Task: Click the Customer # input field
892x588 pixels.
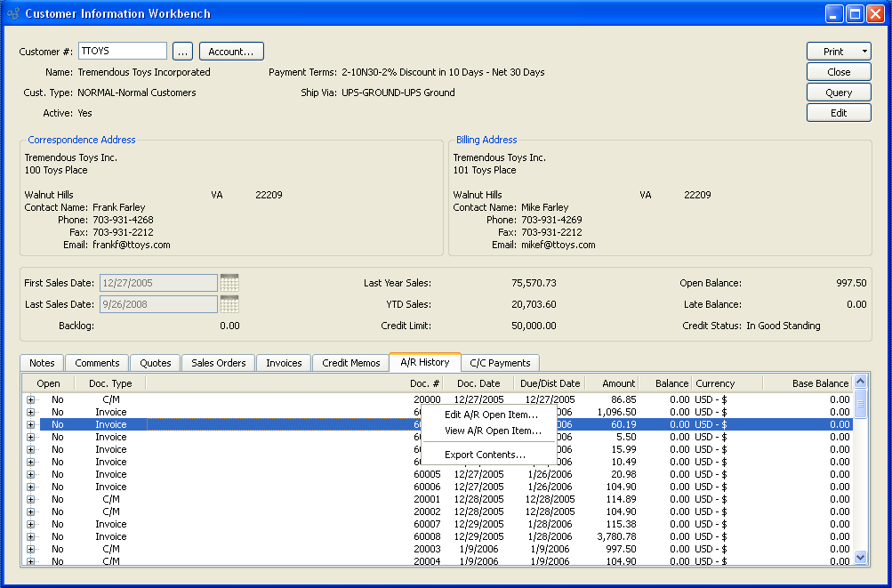Action: coord(123,52)
